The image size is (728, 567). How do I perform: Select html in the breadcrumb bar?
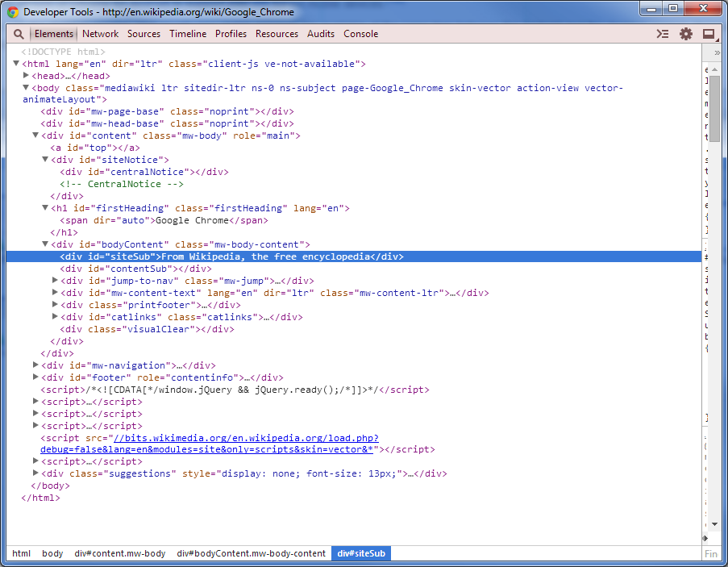point(21,553)
